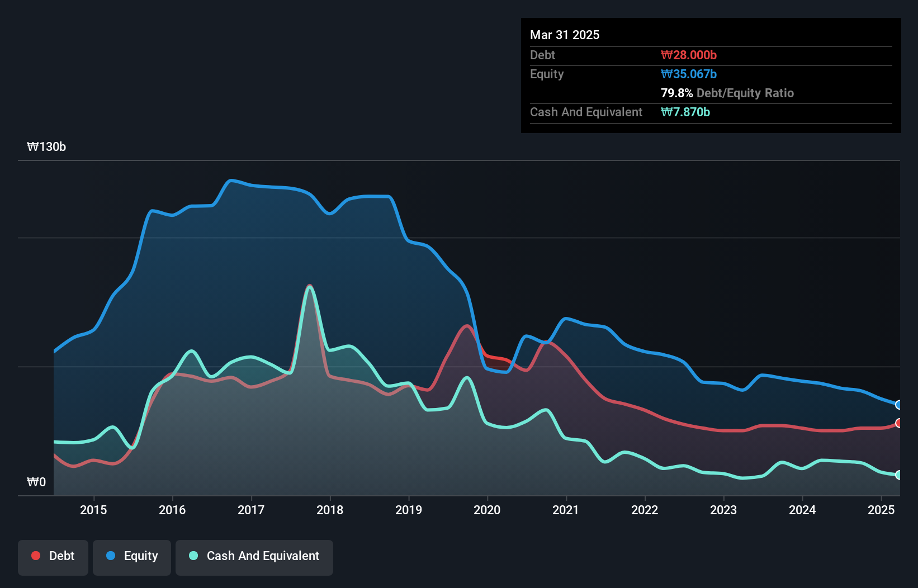The image size is (918, 588).
Task: Select the 2020 label on the timeline axis
Action: [x=487, y=510]
